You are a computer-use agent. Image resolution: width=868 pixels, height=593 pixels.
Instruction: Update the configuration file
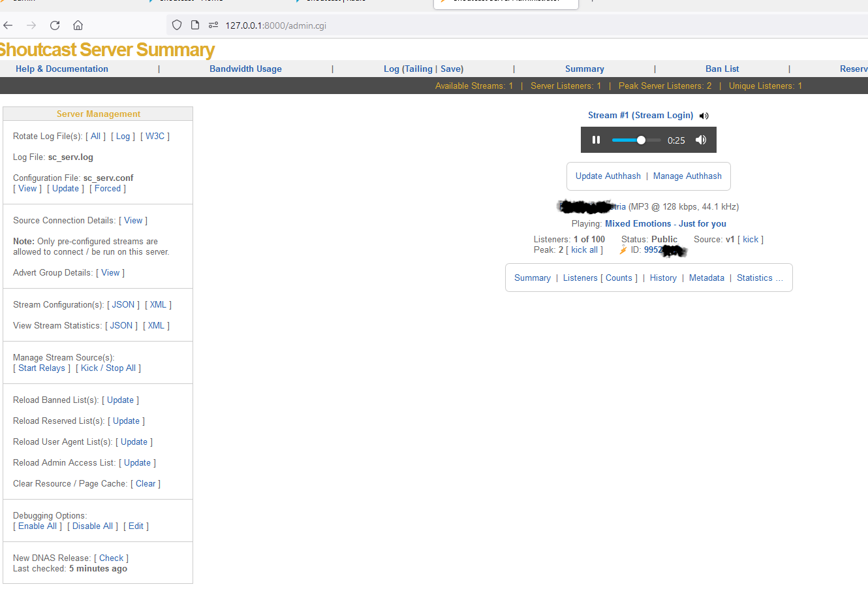(x=65, y=188)
